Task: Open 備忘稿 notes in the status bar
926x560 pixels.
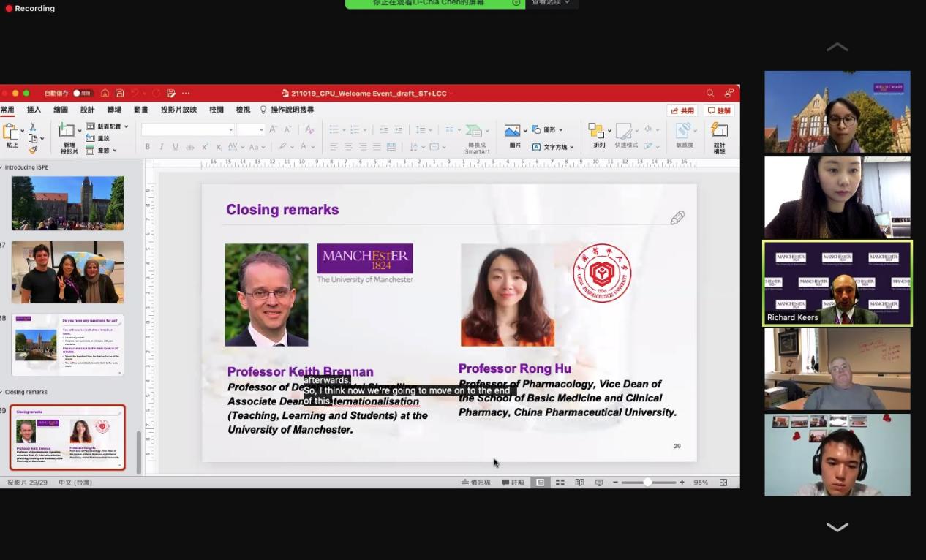Action: click(x=476, y=483)
